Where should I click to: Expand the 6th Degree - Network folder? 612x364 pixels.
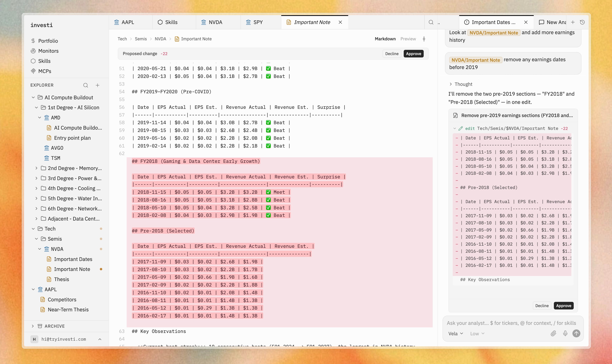pyautogui.click(x=36, y=208)
